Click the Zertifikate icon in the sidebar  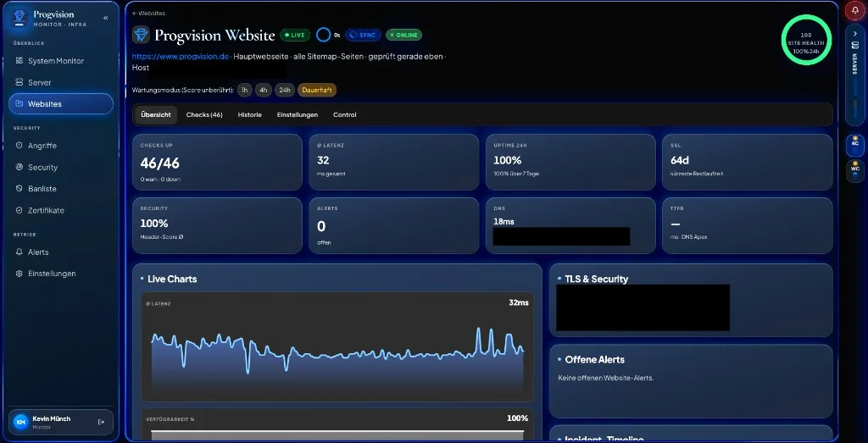tap(19, 210)
